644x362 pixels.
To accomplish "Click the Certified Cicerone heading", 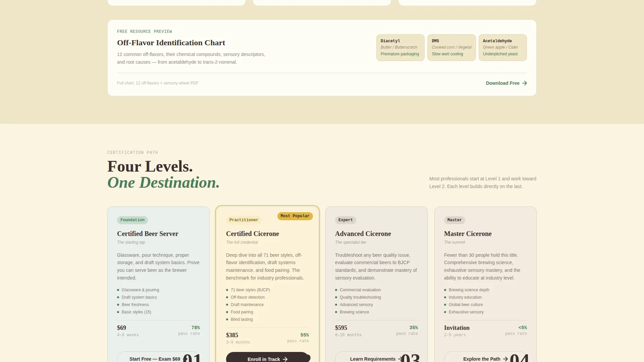I will (x=253, y=234).
